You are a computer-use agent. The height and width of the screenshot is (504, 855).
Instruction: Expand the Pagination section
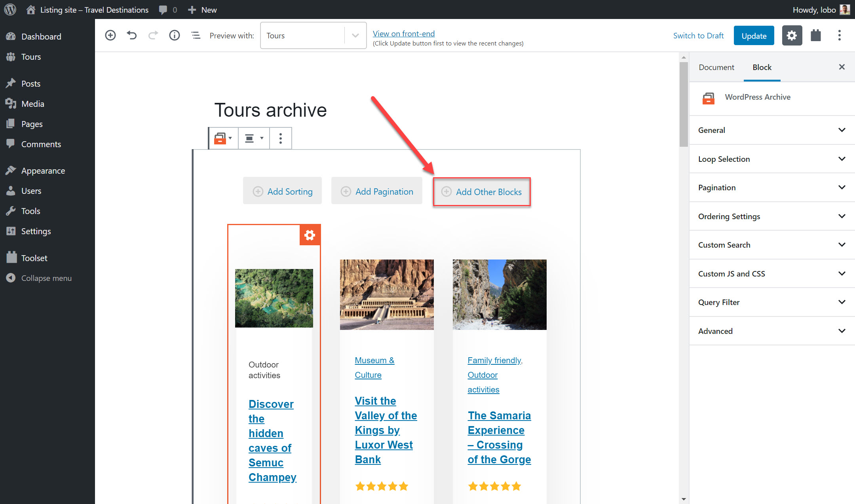click(772, 188)
